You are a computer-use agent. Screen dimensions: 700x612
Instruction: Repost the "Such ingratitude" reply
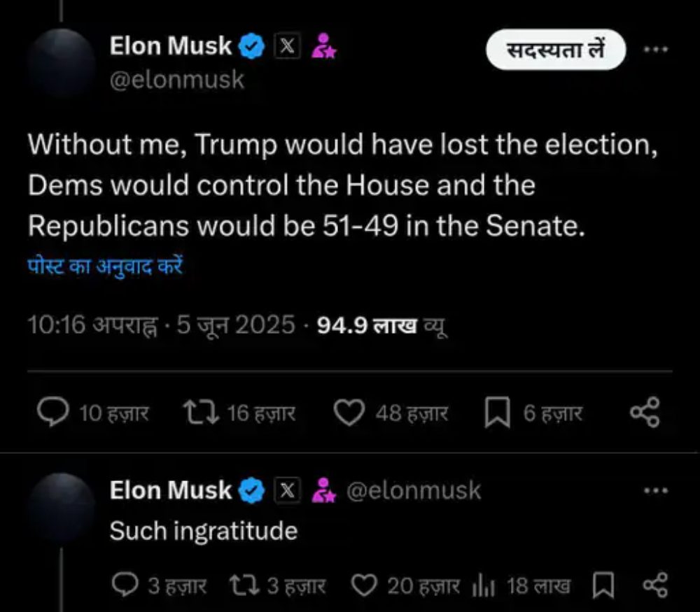pos(242,585)
